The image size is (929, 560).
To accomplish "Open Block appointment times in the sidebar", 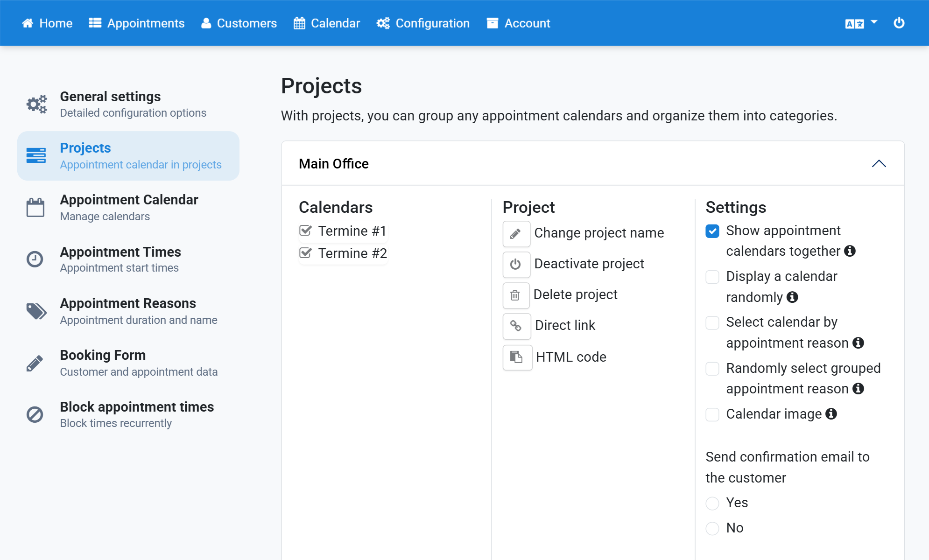I will point(128,414).
